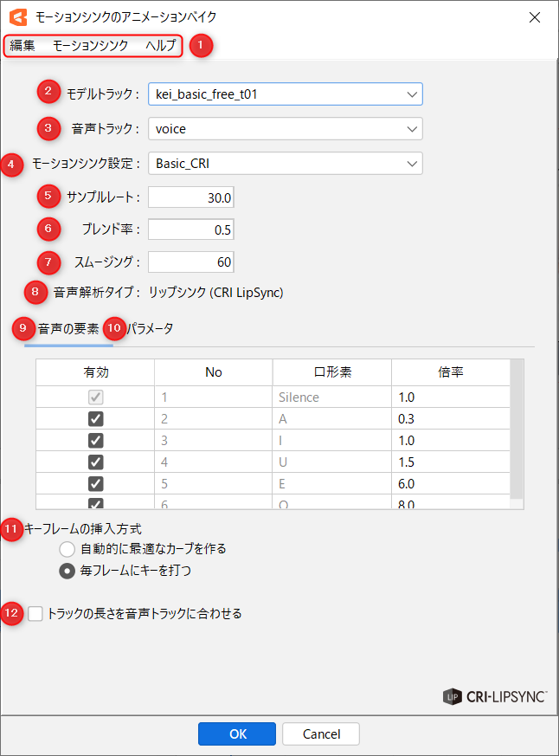This screenshot has height=756, width=559.
Task: Open the モーションシンク menu
Action: coord(90,45)
